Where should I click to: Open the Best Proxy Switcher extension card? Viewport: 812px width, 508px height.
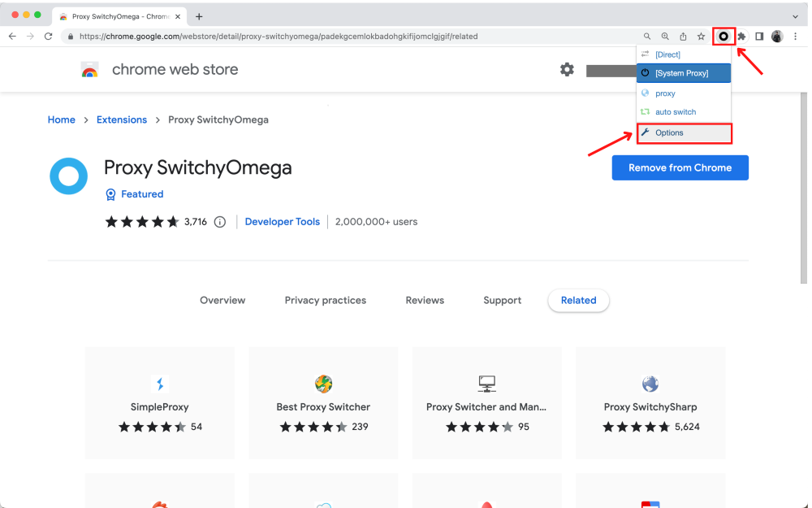(x=323, y=403)
